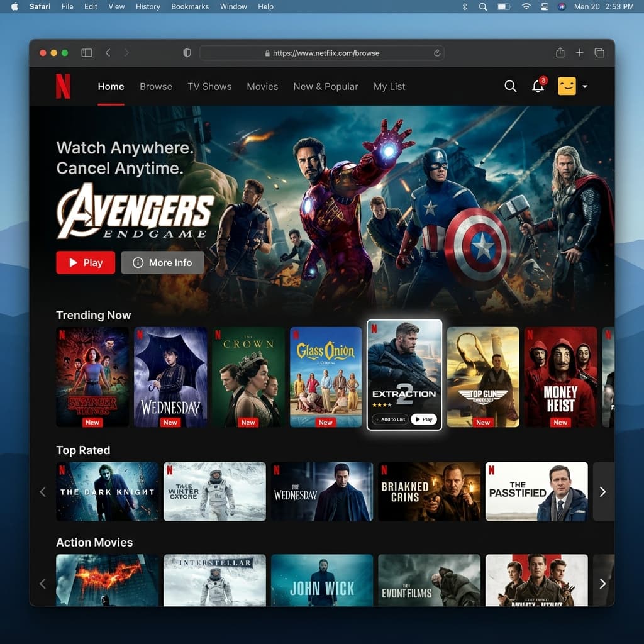644x644 pixels.
Task: Open the Wednesday poster in Trending
Action: 170,377
